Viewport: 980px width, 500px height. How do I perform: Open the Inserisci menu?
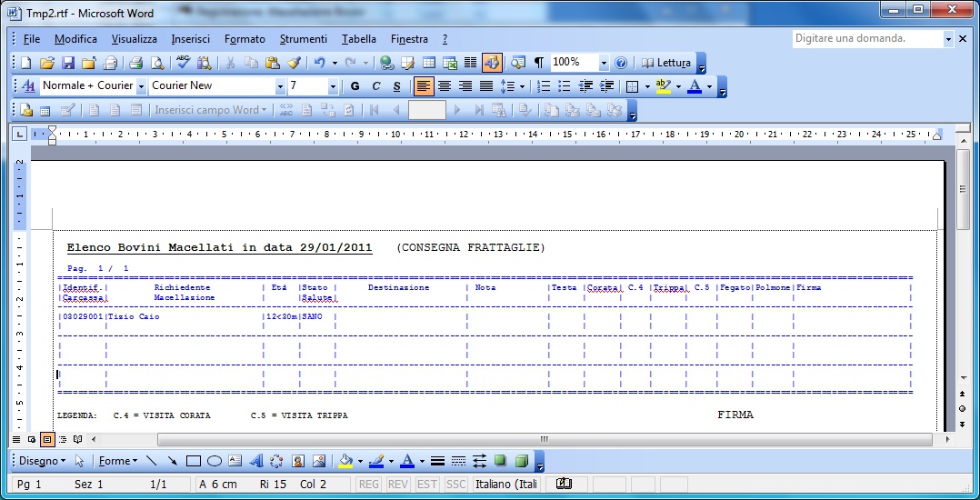[191, 39]
